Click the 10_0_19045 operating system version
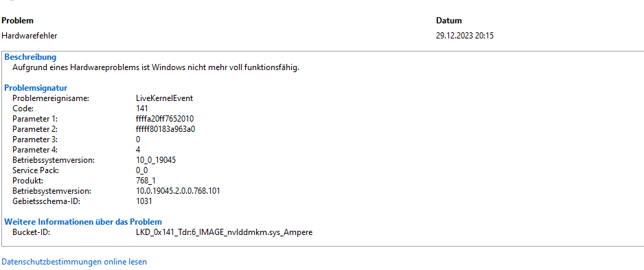 (156, 160)
